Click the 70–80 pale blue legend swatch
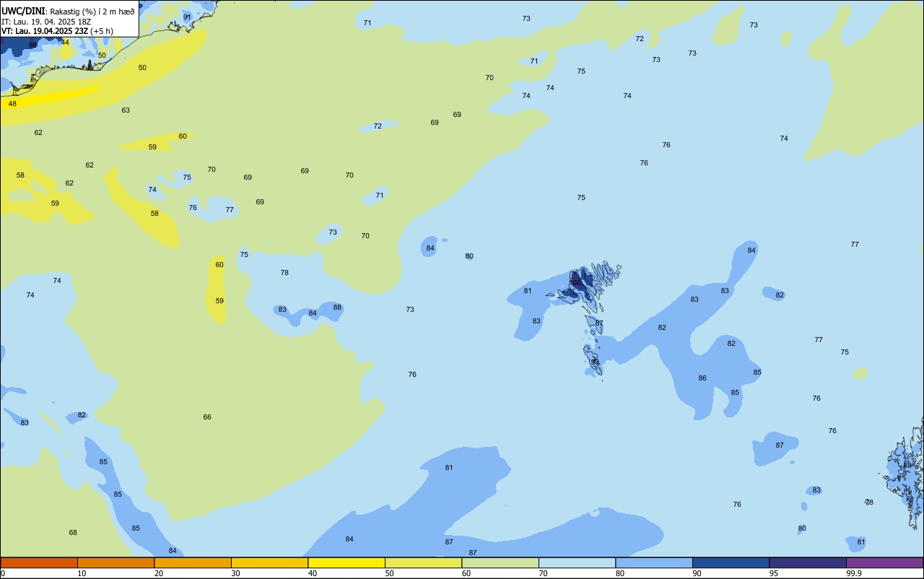Viewport: 924px width, 579px height. point(577,562)
